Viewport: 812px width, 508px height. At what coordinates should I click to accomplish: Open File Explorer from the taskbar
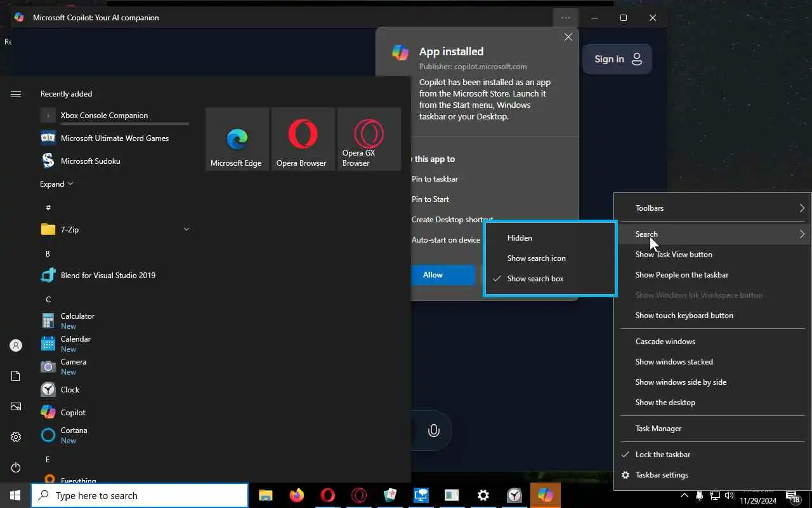point(265,495)
